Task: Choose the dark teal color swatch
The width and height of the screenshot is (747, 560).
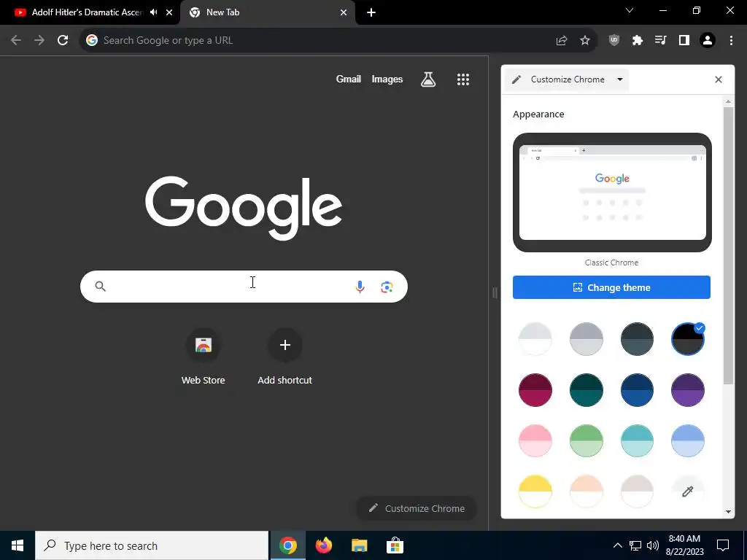Action: [x=586, y=390]
